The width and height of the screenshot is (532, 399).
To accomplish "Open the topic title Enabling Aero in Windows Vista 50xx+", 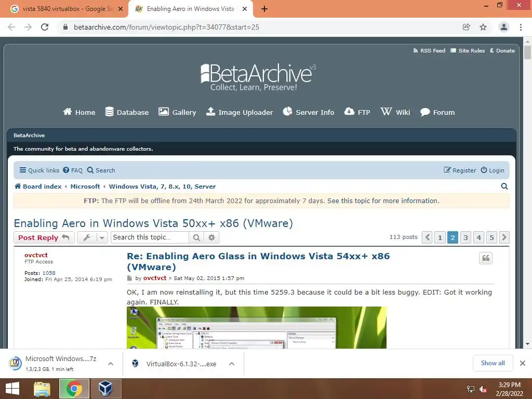I will point(153,223).
